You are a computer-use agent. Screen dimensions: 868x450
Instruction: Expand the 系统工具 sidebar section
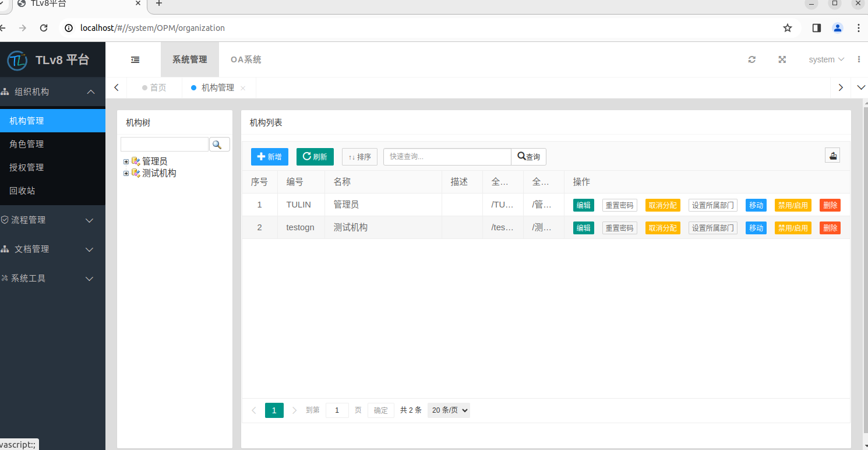click(90, 279)
